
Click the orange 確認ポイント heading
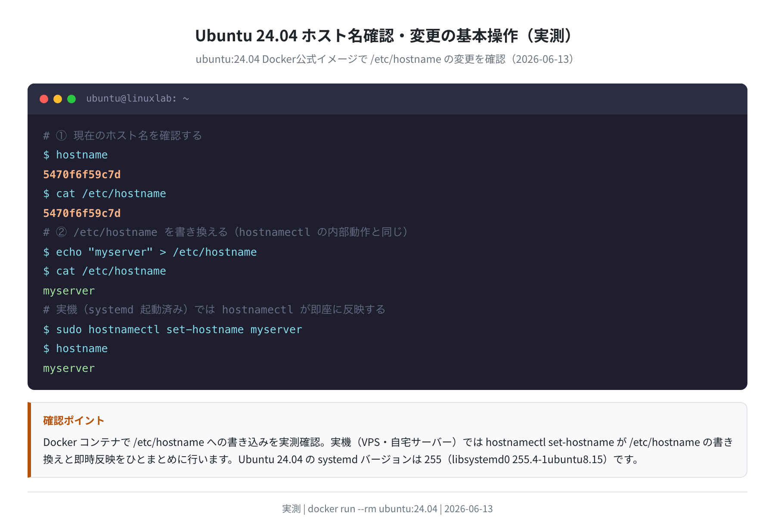[74, 421]
